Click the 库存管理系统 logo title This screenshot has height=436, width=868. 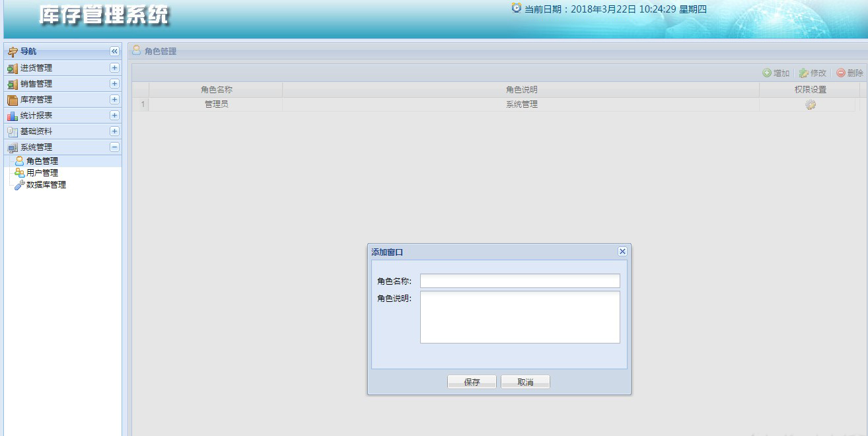pos(104,16)
